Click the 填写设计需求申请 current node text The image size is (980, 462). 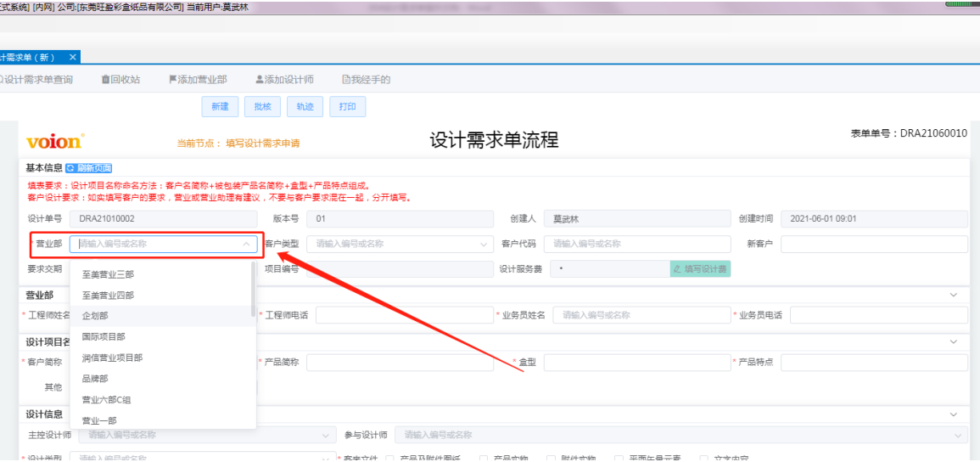click(262, 144)
